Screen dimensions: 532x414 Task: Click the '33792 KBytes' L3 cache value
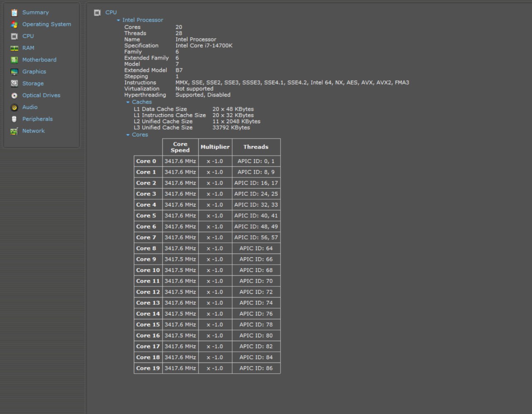tap(232, 128)
